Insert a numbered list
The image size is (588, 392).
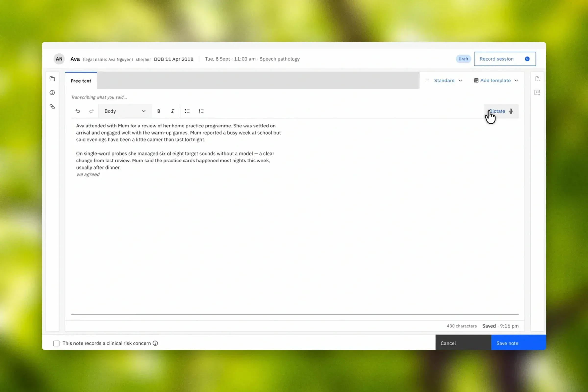[201, 111]
